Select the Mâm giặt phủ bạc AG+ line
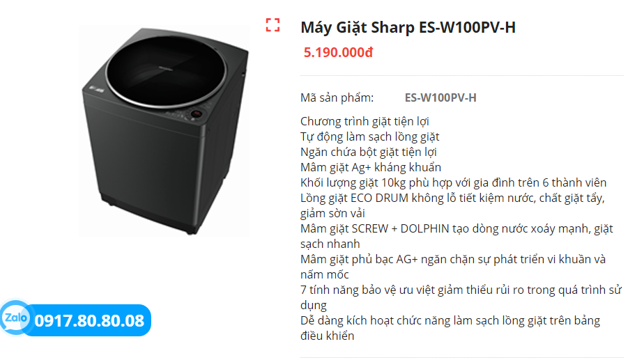Viewport: 644px width, 360px height. point(453,267)
